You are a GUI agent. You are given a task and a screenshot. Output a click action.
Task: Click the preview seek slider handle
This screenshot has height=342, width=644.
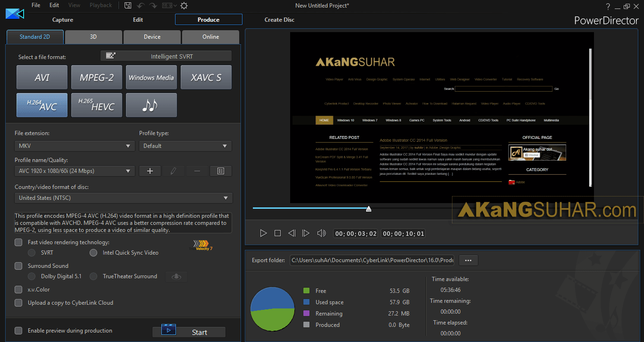pyautogui.click(x=368, y=208)
